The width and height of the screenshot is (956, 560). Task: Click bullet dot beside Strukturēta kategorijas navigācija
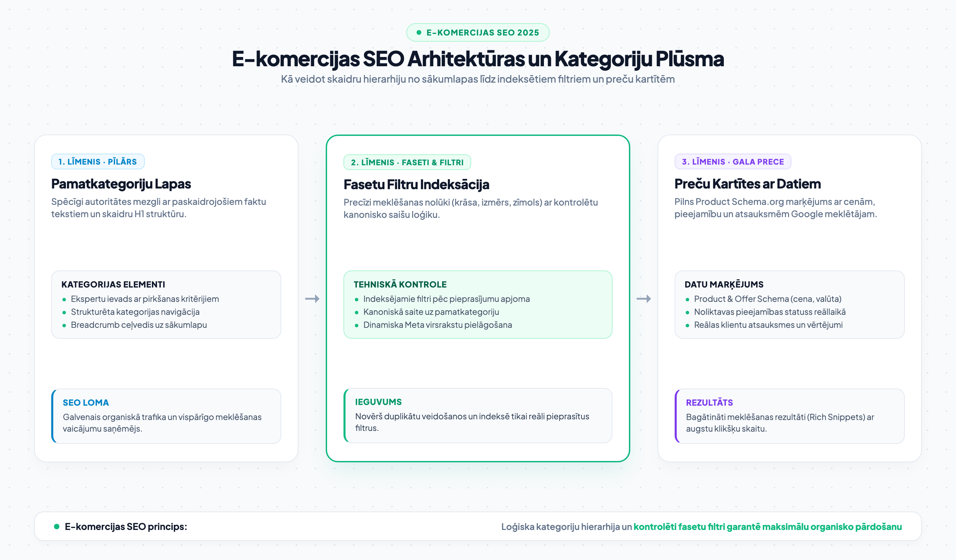(x=64, y=313)
